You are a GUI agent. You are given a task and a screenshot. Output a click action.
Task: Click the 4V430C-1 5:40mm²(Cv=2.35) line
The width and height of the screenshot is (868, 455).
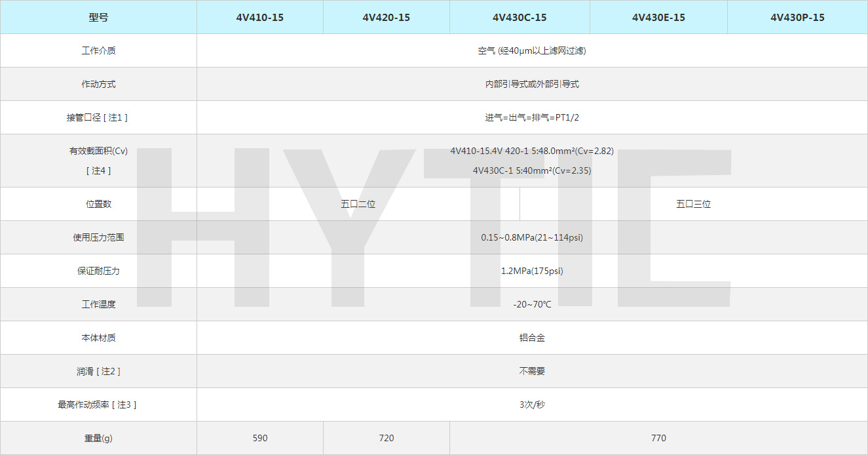coord(532,170)
